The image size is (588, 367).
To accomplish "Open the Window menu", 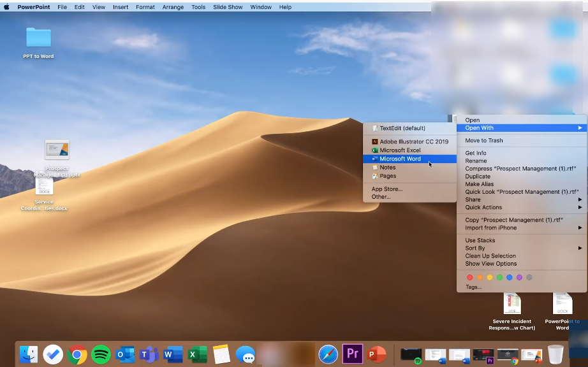I will (261, 7).
